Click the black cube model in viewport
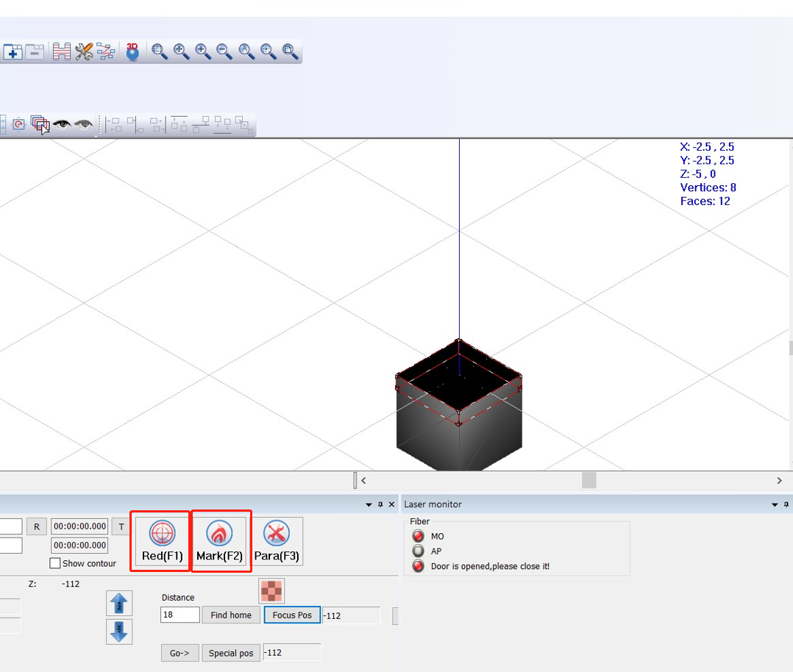This screenshot has height=672, width=793. pyautogui.click(x=459, y=406)
